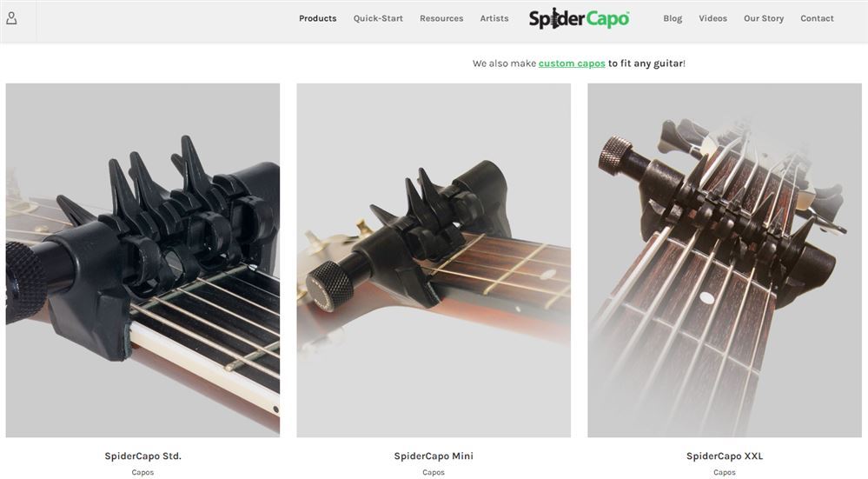
Task: Click the SpiderCapo logo
Action: (x=579, y=19)
